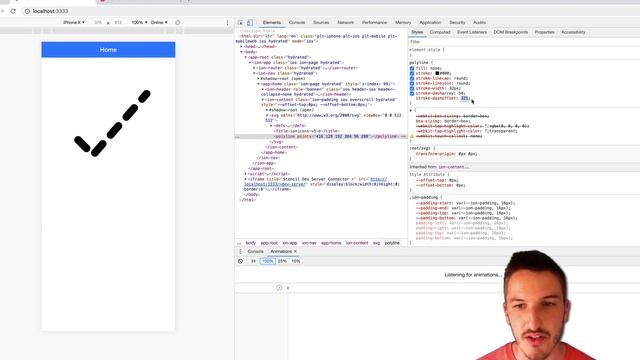This screenshot has height=360, width=640.
Task: Set animation speed to 100%
Action: click(x=268, y=261)
